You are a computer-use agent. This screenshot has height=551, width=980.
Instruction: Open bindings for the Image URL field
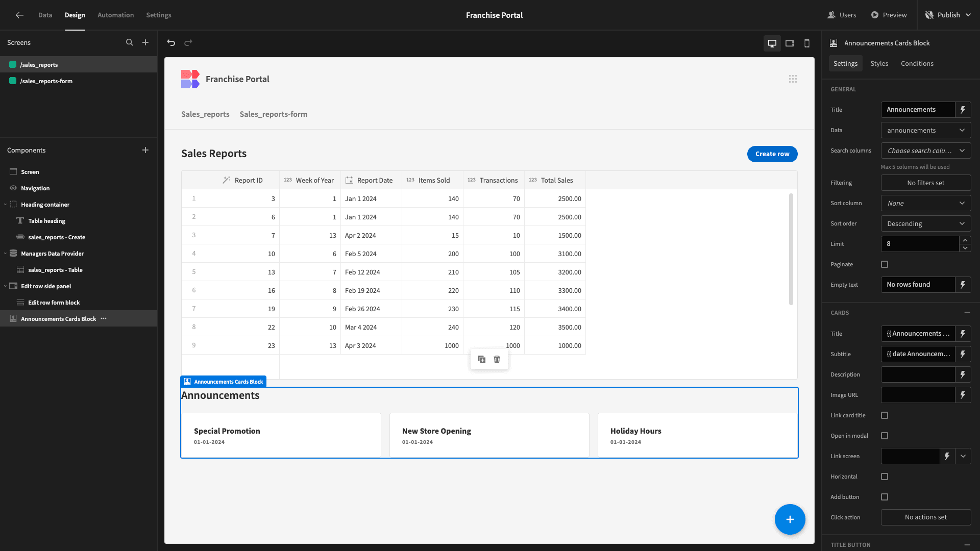pos(963,395)
